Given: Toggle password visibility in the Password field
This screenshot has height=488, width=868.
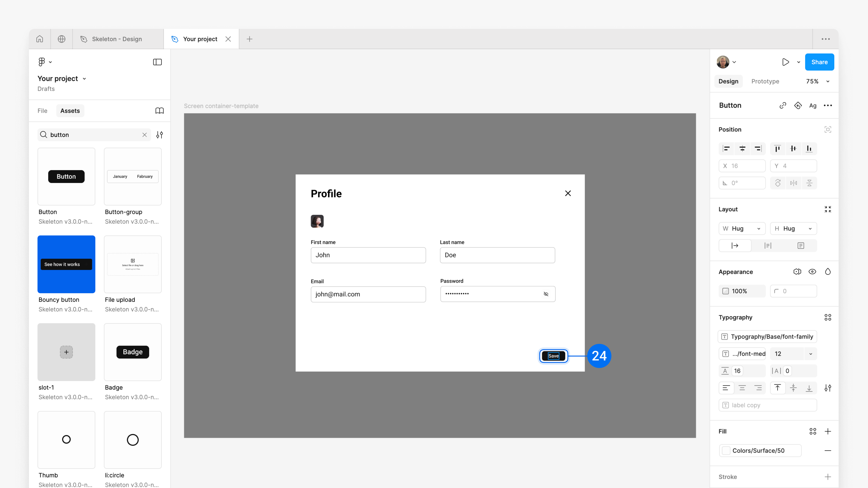Looking at the screenshot, I should point(546,294).
